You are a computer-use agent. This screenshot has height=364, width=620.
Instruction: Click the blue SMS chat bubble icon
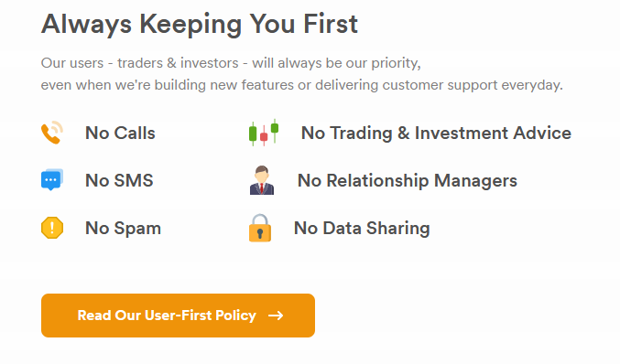click(x=52, y=180)
